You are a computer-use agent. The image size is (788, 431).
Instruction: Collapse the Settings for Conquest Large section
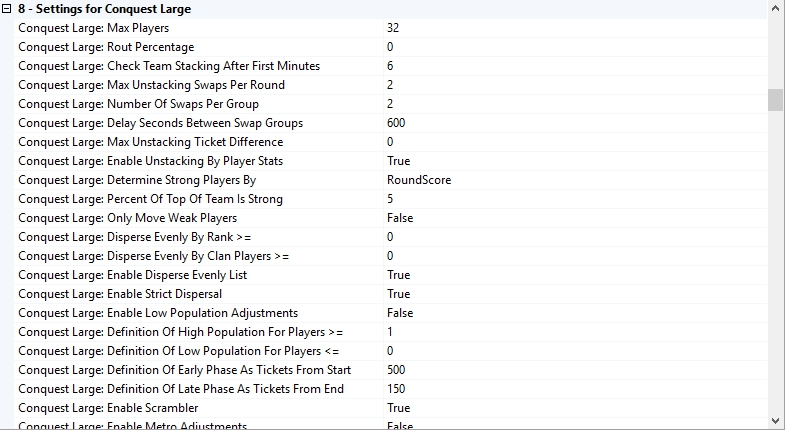8,9
